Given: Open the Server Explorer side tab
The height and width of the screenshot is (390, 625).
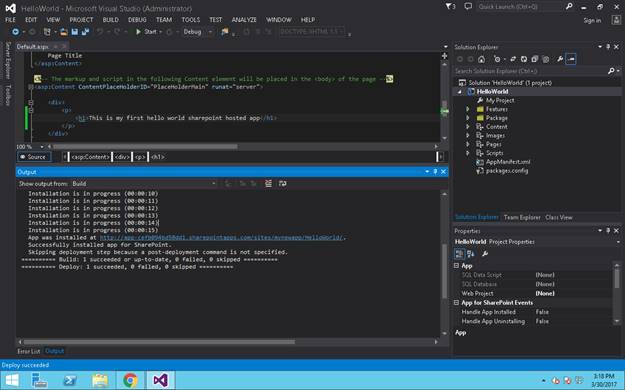Looking at the screenshot, I should click(8, 60).
